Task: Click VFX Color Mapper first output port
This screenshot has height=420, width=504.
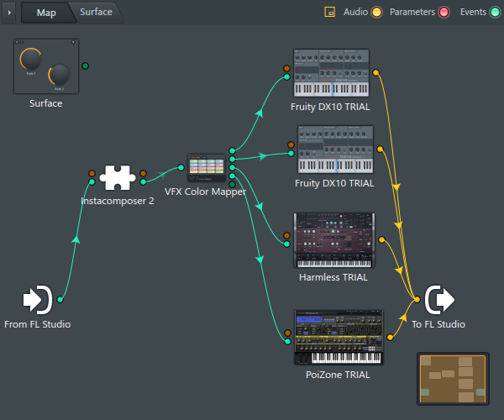Action: pyautogui.click(x=232, y=150)
